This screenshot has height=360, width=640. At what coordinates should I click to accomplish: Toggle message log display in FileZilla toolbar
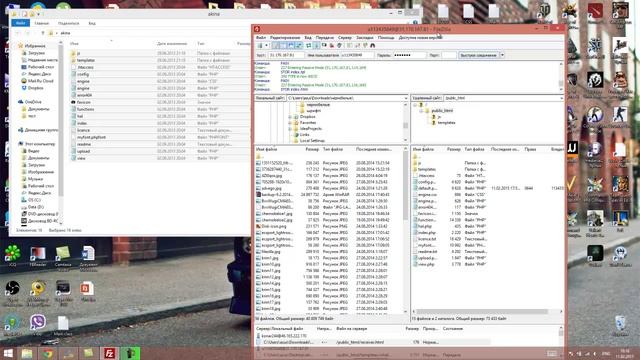pyautogui.click(x=275, y=45)
